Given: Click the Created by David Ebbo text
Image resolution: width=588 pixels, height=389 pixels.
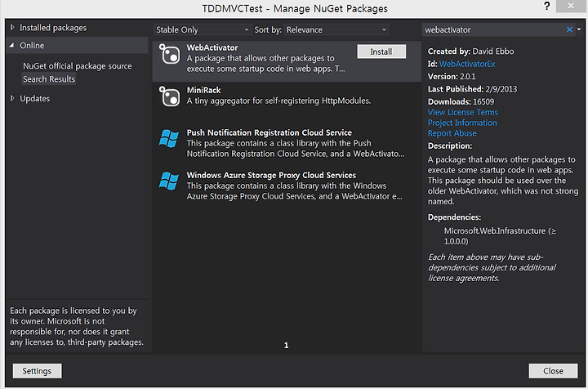Looking at the screenshot, I should tap(471, 51).
